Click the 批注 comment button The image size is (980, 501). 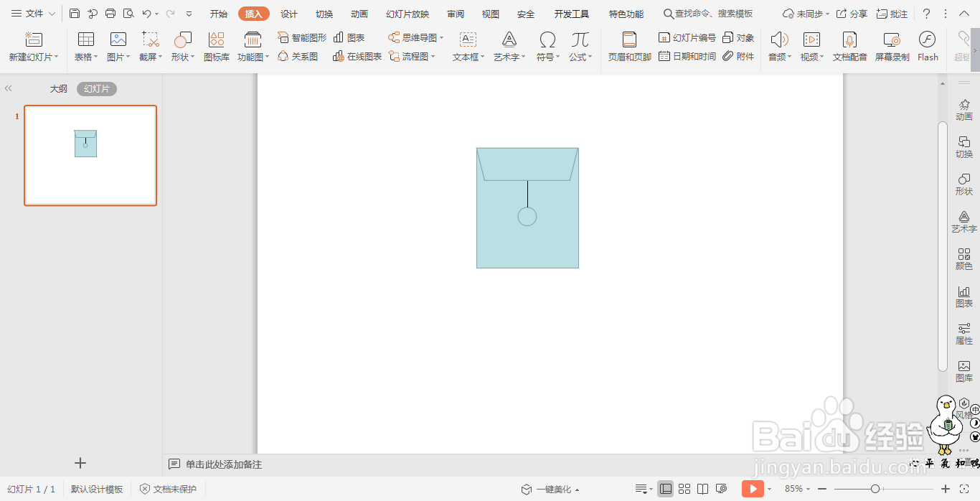pos(892,14)
